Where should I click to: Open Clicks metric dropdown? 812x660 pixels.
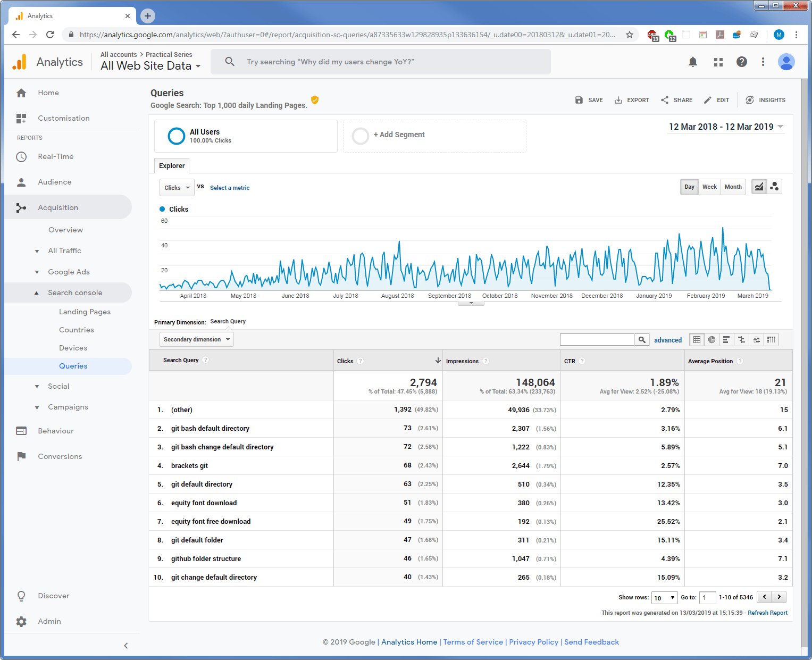177,188
